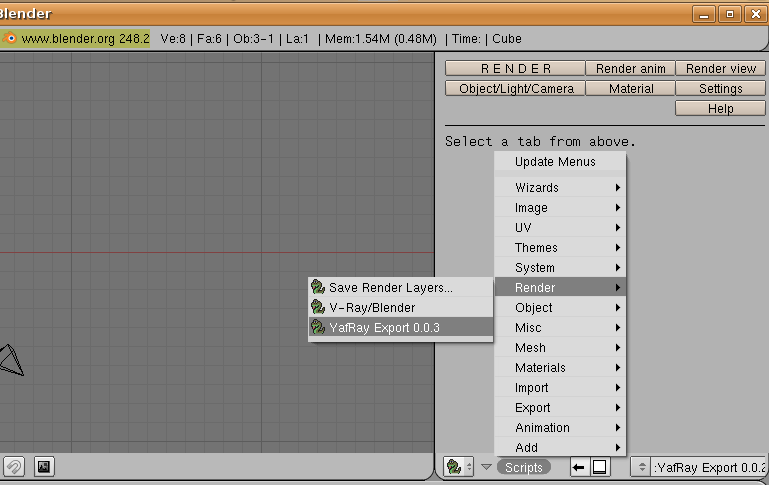Open the Scripts window type selector icon
The width and height of the screenshot is (769, 485).
click(459, 467)
